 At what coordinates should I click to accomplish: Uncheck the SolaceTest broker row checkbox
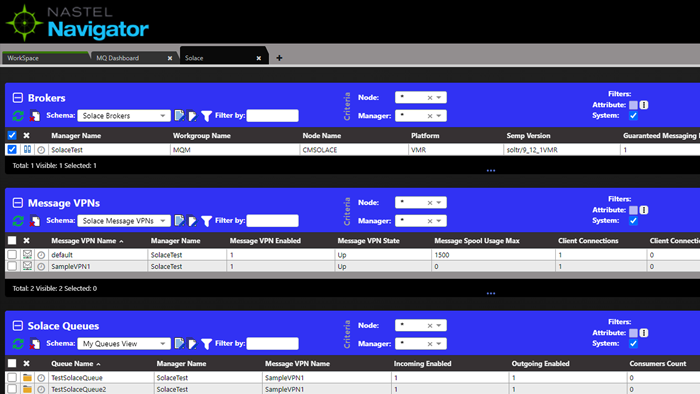pyautogui.click(x=12, y=149)
